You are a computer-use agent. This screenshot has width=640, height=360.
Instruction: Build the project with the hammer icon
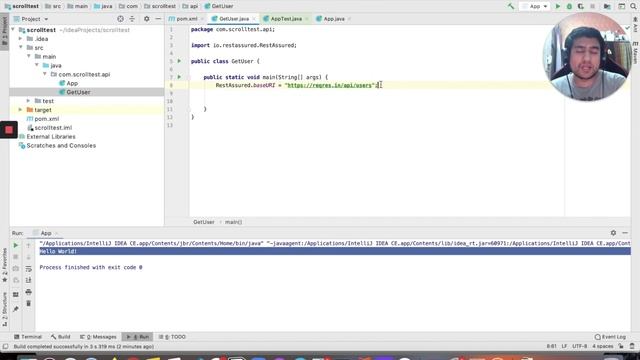point(511,6)
